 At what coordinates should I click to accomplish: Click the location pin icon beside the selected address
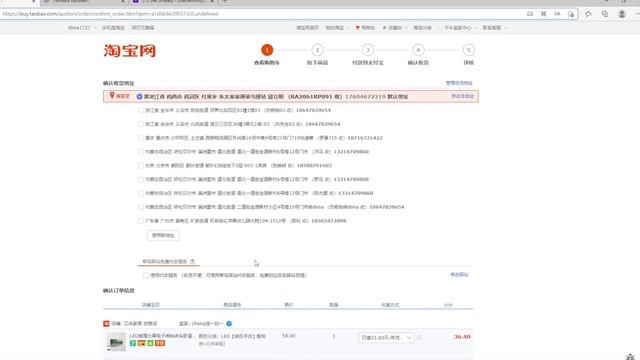coord(112,96)
